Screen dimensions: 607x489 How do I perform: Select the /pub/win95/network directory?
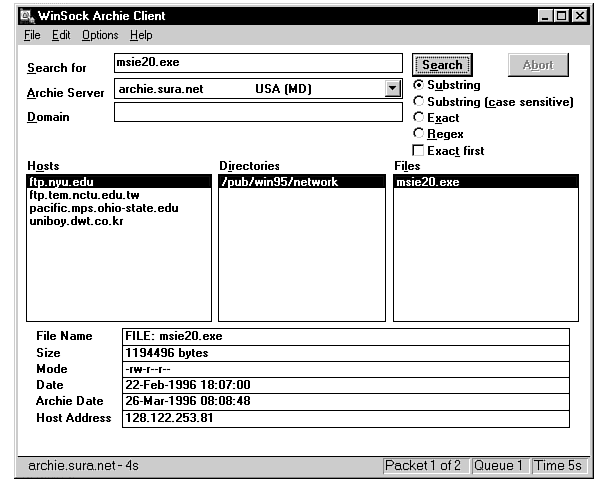tap(279, 182)
